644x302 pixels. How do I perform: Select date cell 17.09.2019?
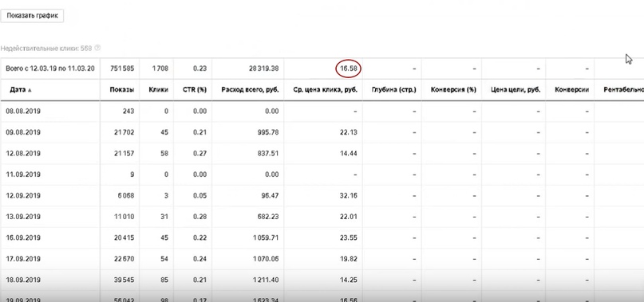23,259
